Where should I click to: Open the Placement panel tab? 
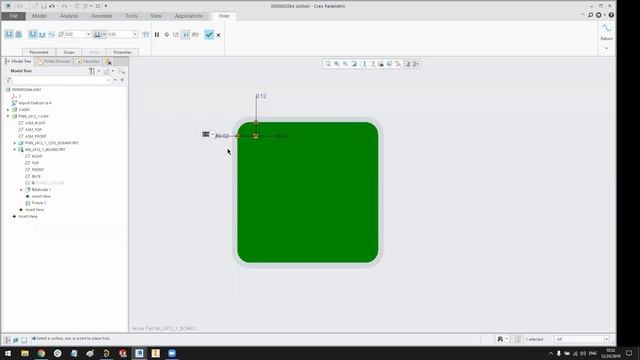pyautogui.click(x=39, y=52)
